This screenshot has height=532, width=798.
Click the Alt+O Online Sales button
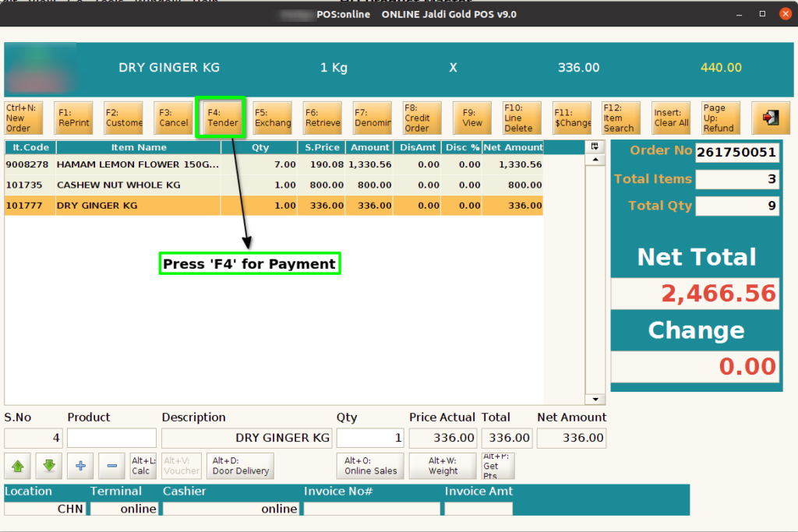pos(370,466)
